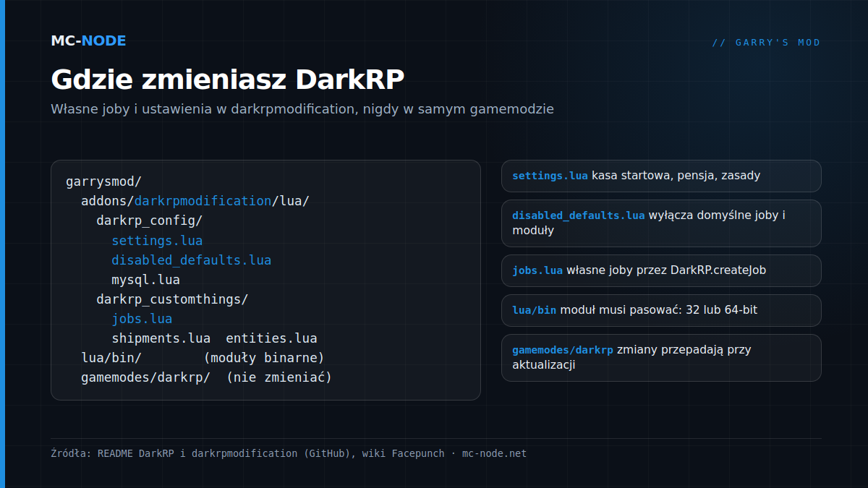Click the 'Źródła' footer source line

tap(289, 453)
